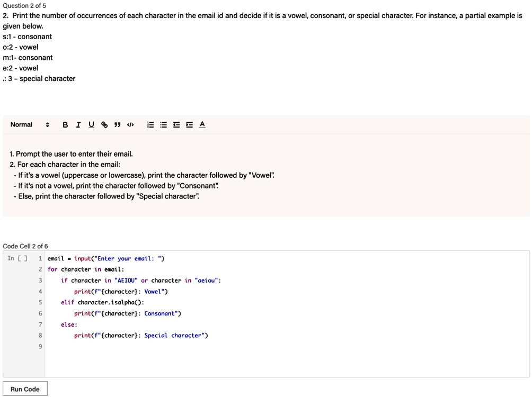Viewport: 532px width, 397px height.
Task: Insert a code block using the code icon
Action: pyautogui.click(x=130, y=124)
